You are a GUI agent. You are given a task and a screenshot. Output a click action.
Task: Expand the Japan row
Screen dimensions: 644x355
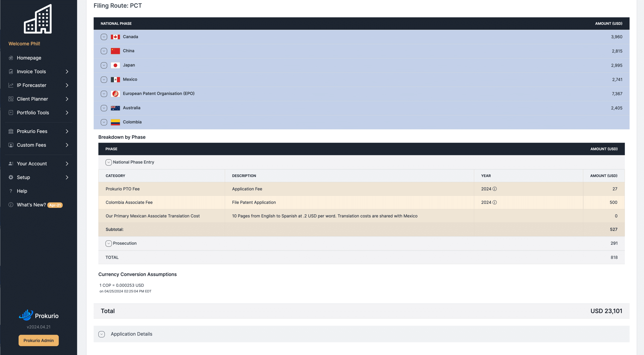point(104,65)
